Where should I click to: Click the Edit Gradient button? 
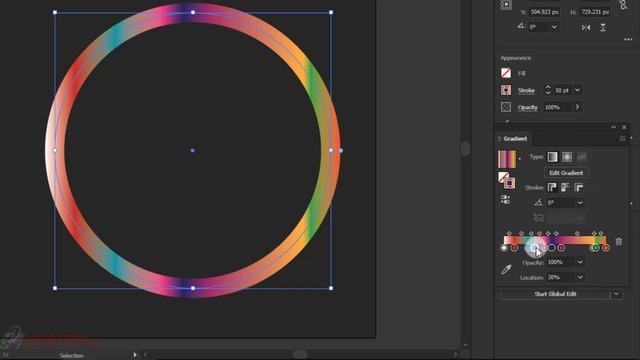coord(566,173)
